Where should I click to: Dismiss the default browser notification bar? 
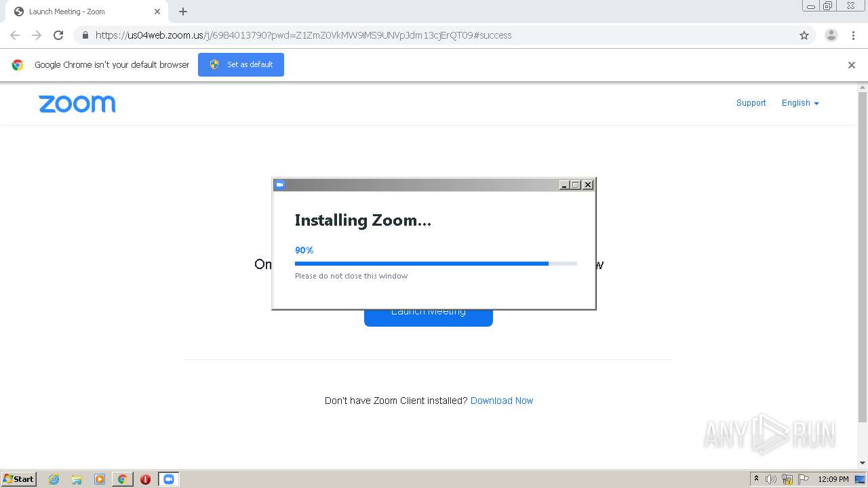852,65
